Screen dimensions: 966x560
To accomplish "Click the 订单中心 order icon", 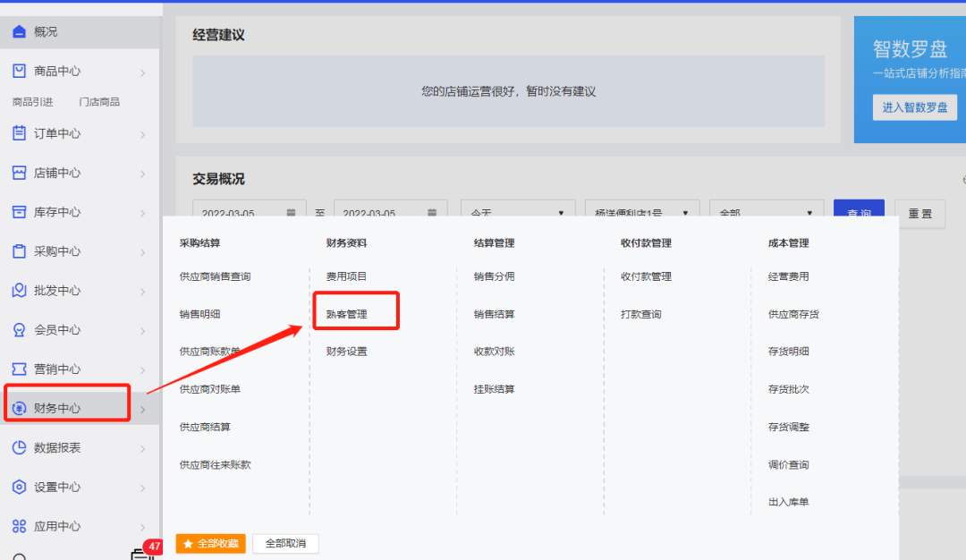I will point(19,133).
